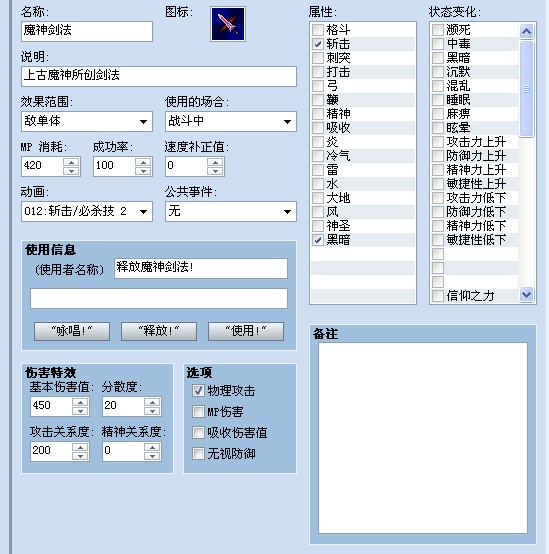Click the "释放!" button

[x=159, y=331]
